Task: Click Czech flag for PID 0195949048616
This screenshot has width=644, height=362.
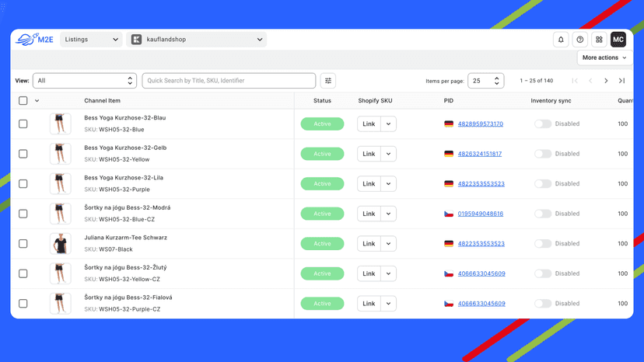Action: pos(449,214)
